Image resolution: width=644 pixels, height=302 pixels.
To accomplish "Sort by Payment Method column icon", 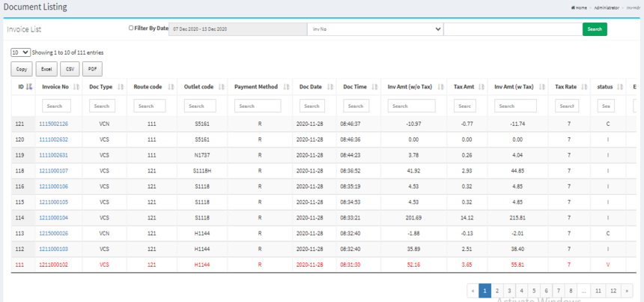I will [287, 87].
